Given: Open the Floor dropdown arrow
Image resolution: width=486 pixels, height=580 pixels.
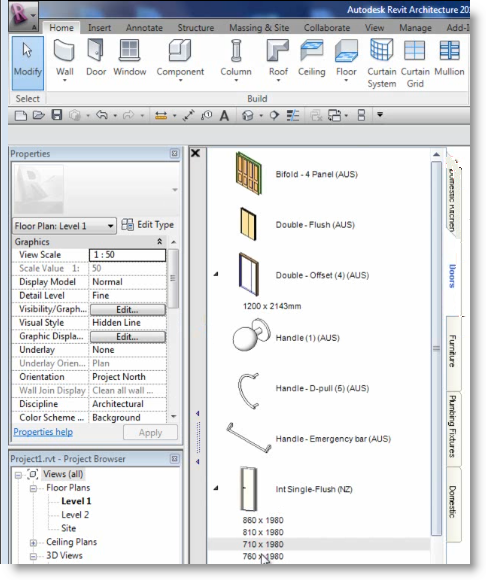Looking at the screenshot, I should pyautogui.click(x=346, y=80).
